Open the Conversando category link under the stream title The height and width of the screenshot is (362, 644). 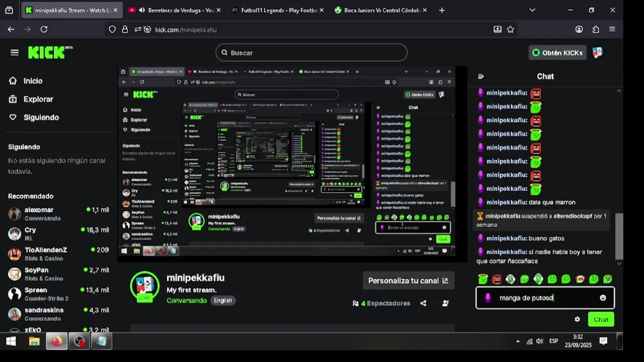pyautogui.click(x=187, y=300)
